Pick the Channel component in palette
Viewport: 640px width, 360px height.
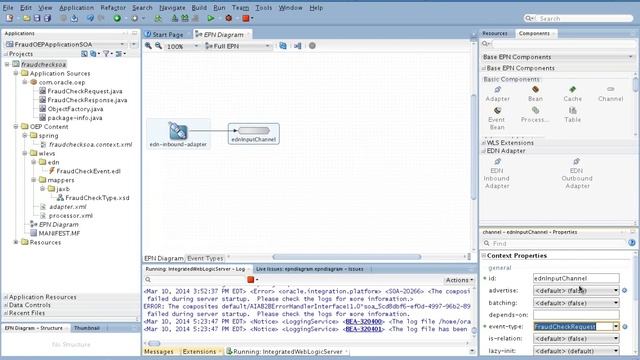tap(610, 93)
